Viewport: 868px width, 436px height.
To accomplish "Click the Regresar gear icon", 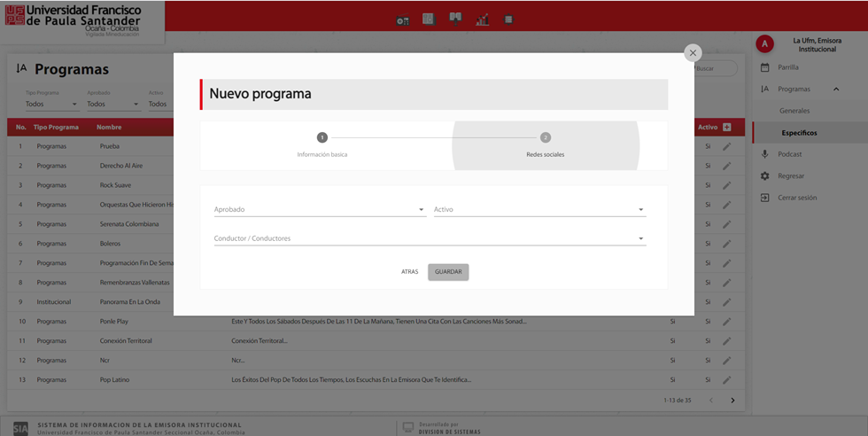I will point(765,176).
